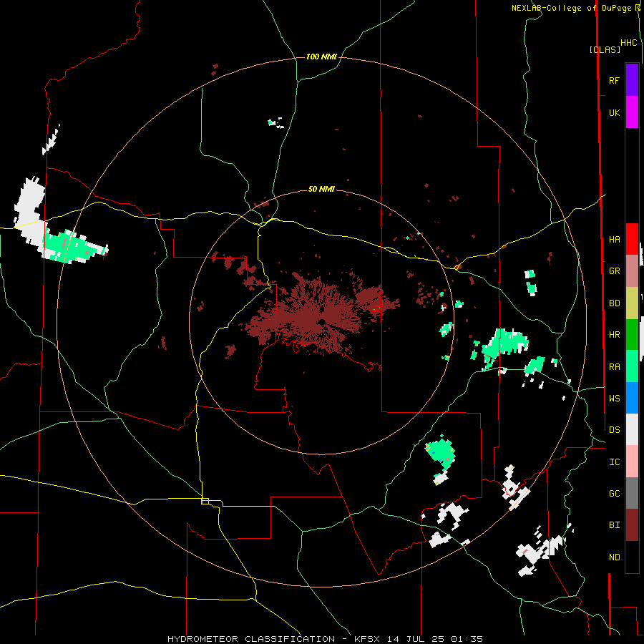Click the "HR" legend label

[614, 335]
